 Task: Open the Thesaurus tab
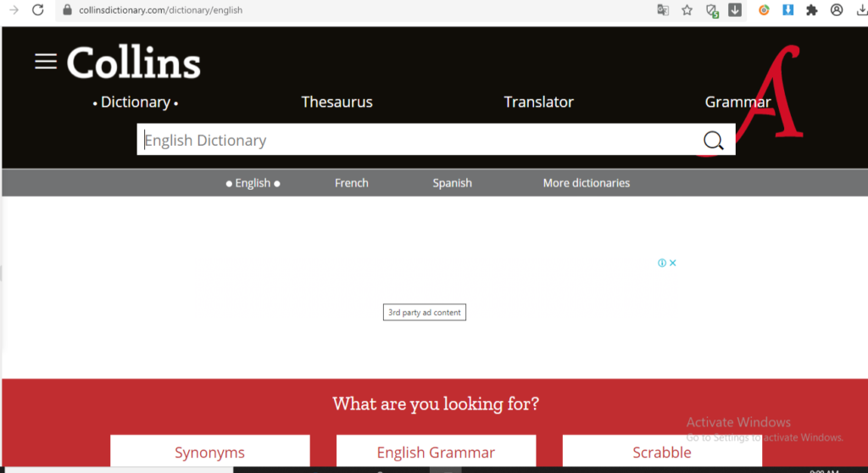pos(337,102)
